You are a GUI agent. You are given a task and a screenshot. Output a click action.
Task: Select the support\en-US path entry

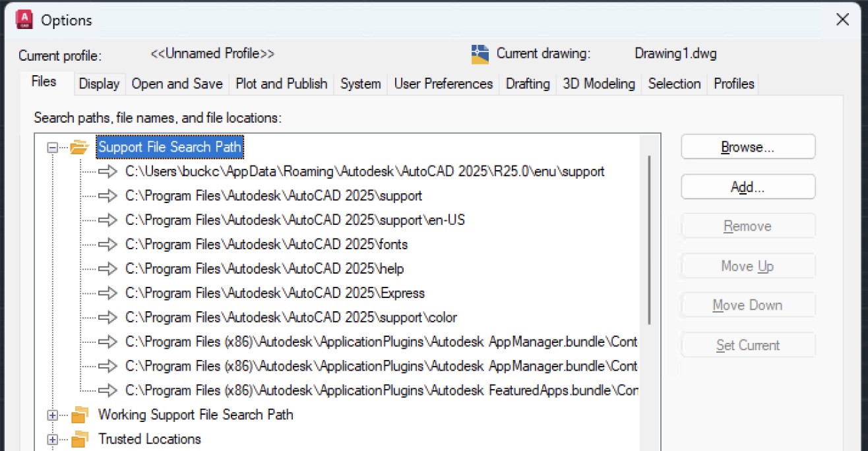click(x=295, y=220)
